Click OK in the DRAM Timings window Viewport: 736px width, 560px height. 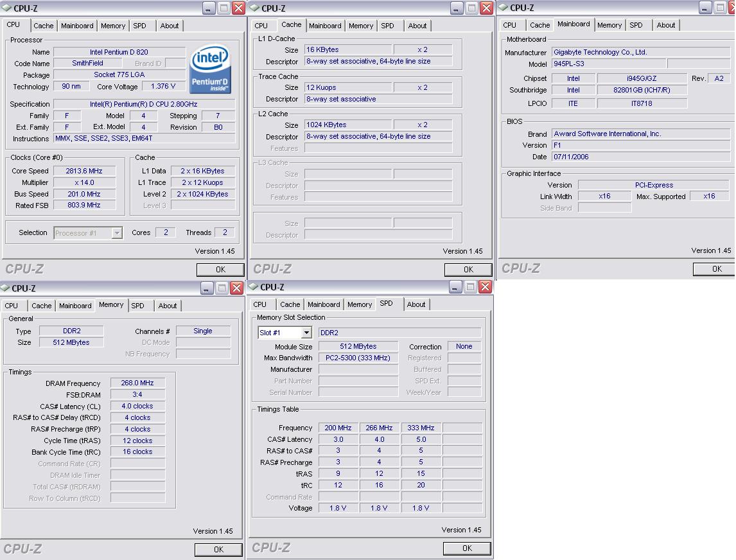click(219, 549)
